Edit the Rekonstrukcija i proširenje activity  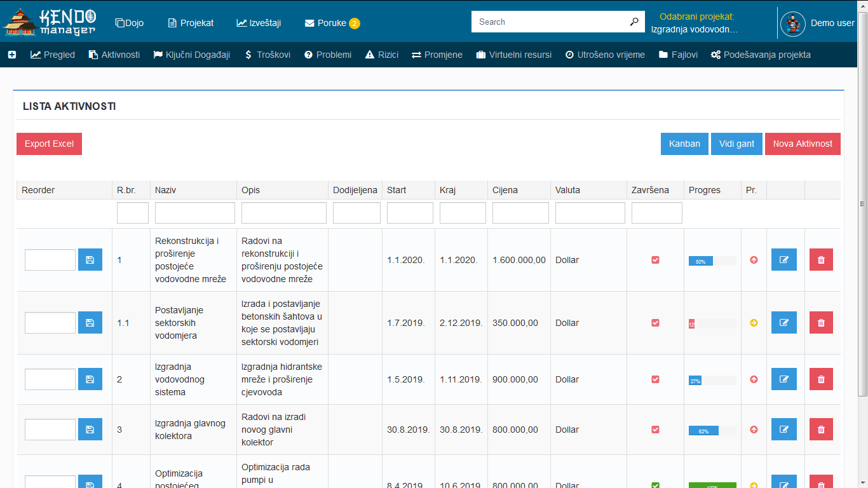[784, 260]
